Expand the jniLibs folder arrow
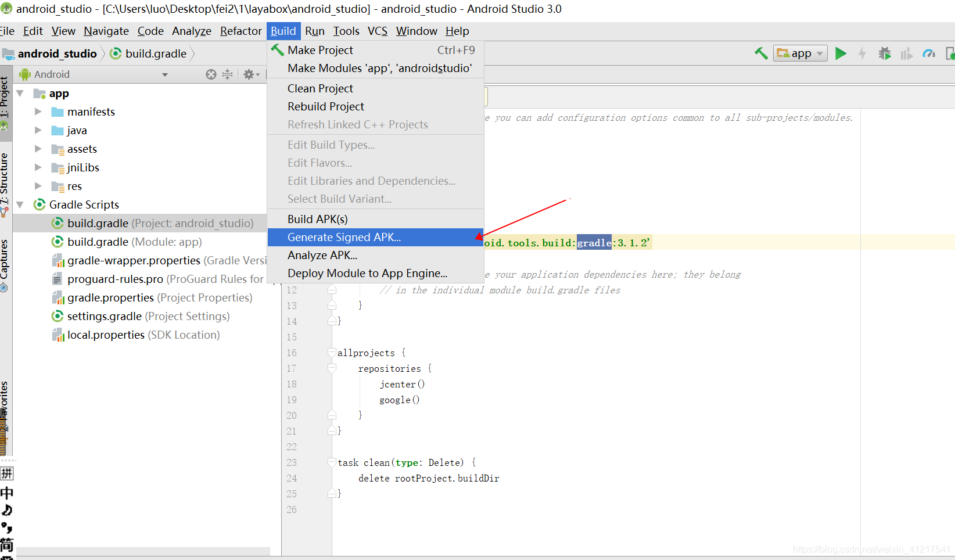955x560 pixels. tap(38, 167)
